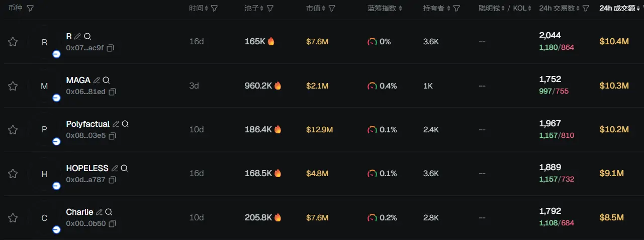
Task: Copy the R token contract address
Action: click(x=111, y=48)
